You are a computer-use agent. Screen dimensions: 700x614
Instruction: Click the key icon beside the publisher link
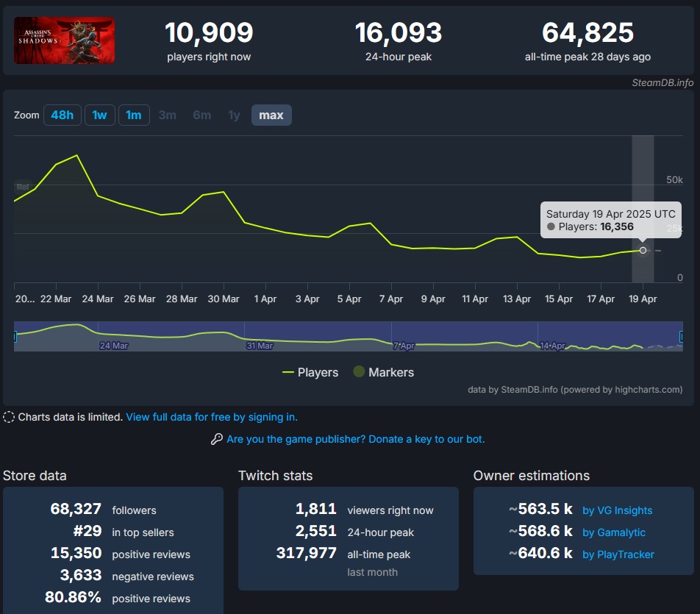click(x=216, y=439)
